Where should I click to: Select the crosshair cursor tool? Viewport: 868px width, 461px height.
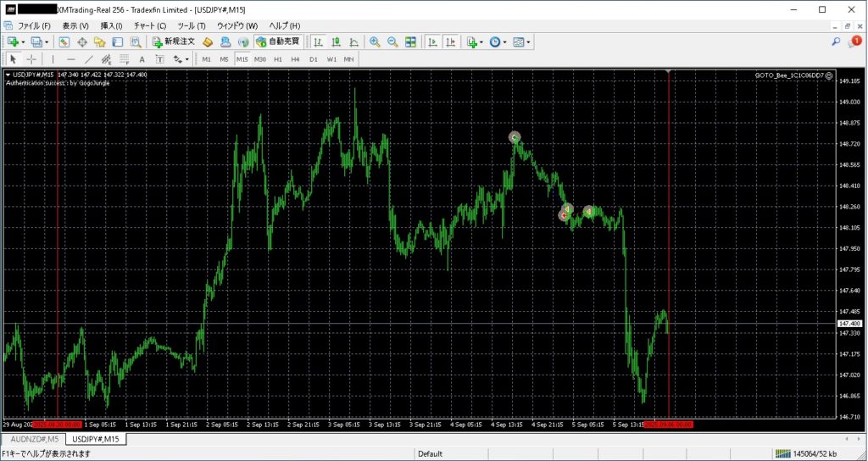click(x=31, y=59)
